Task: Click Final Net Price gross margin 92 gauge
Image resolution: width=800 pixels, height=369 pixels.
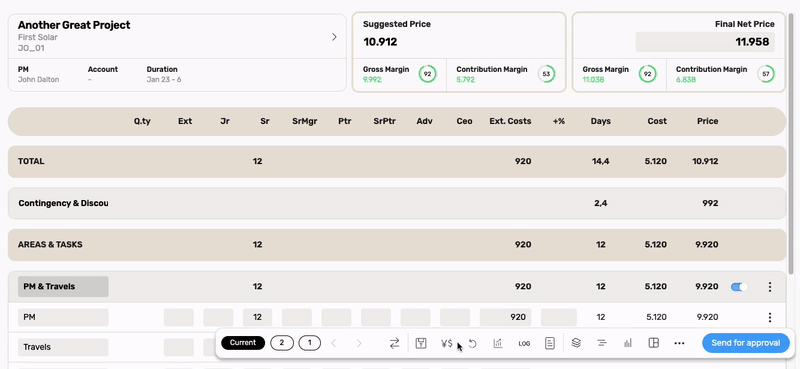Action: click(647, 74)
